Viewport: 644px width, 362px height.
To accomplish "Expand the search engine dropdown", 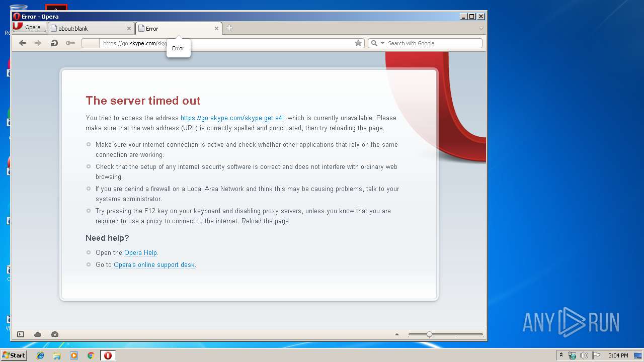I will [382, 43].
